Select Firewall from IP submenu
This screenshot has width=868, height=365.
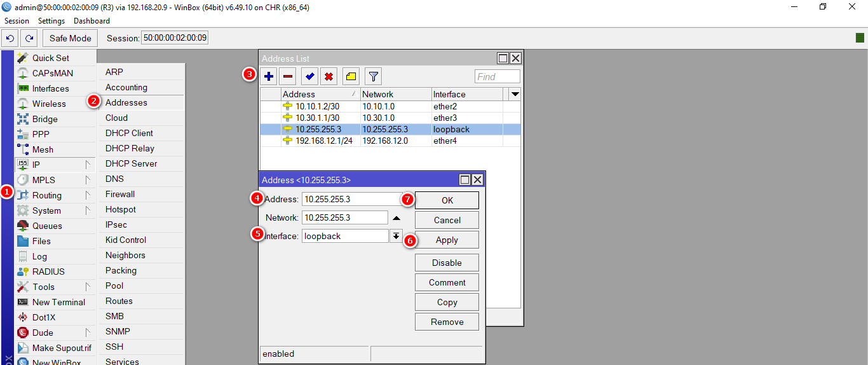[120, 194]
